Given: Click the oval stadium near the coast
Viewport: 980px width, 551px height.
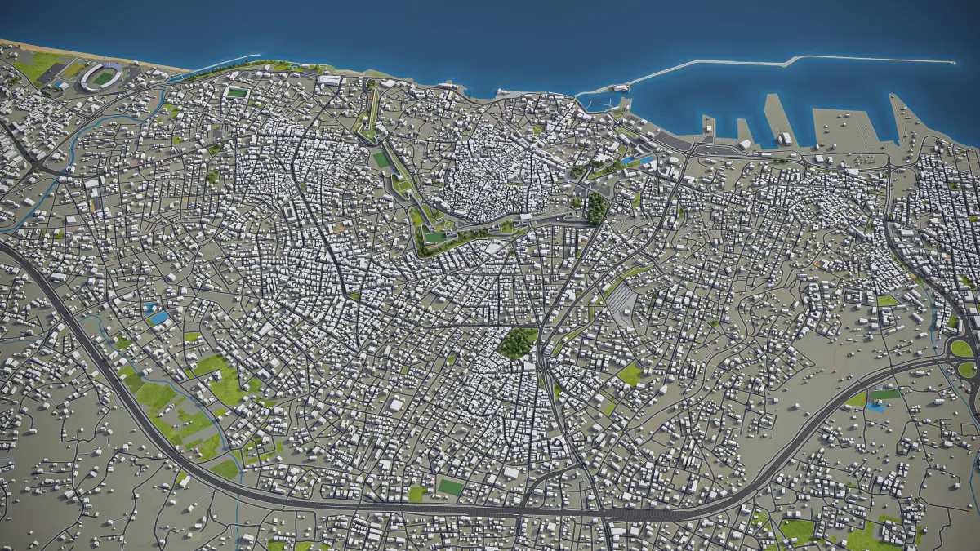Looking at the screenshot, I should point(102,76).
